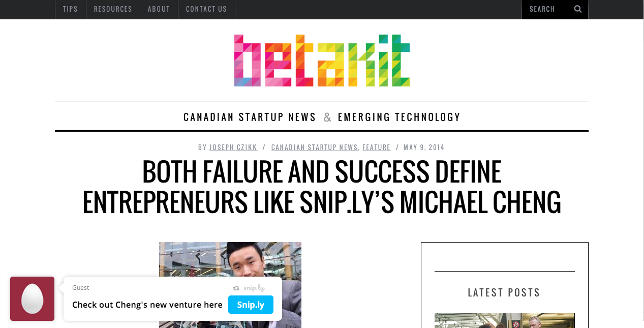
Task: Go to the About page
Action: tap(159, 9)
